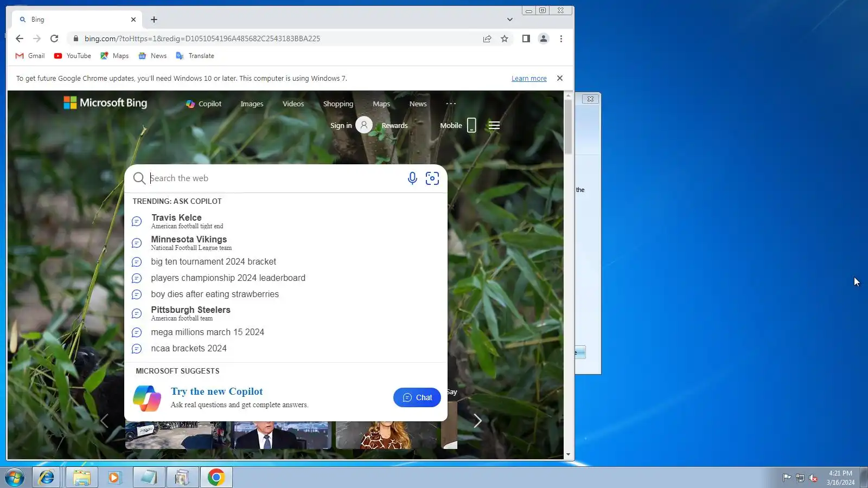Click the blue Chat button
Image resolution: width=868 pixels, height=488 pixels.
pos(417,397)
